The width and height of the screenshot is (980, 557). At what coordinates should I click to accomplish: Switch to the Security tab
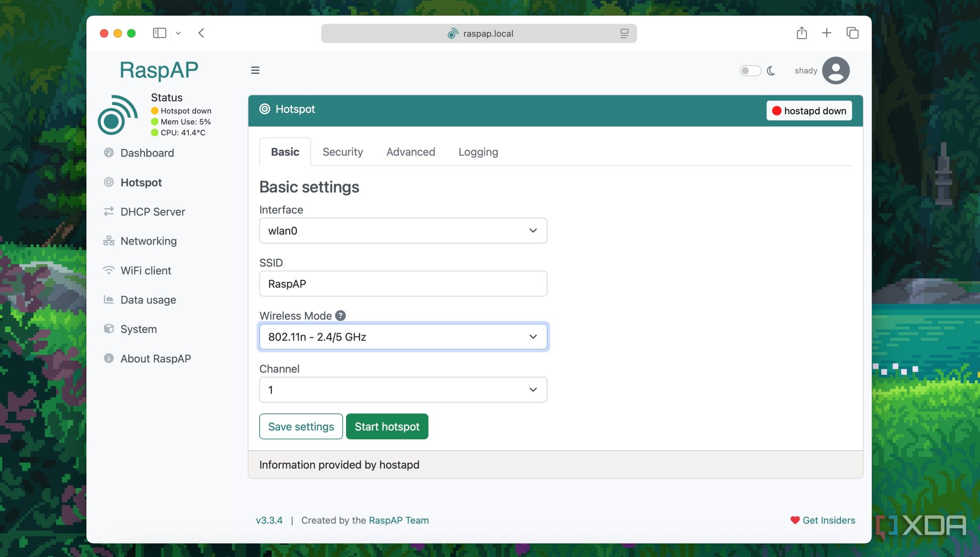(342, 152)
